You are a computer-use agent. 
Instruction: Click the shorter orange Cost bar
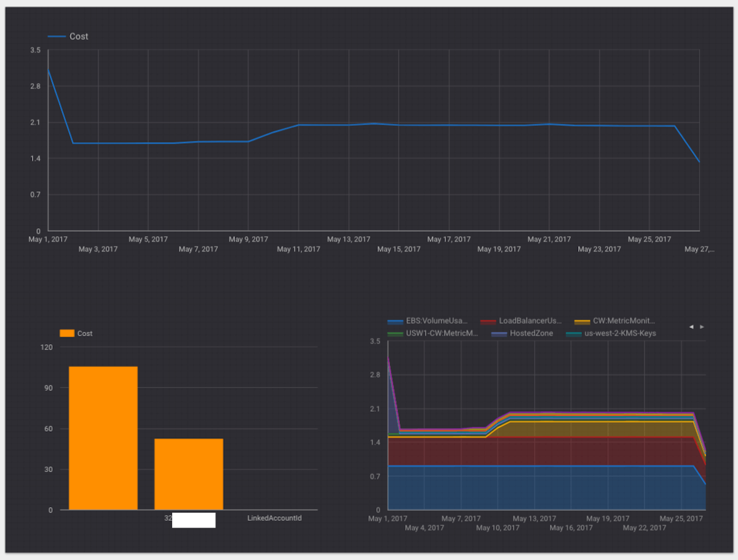[189, 475]
